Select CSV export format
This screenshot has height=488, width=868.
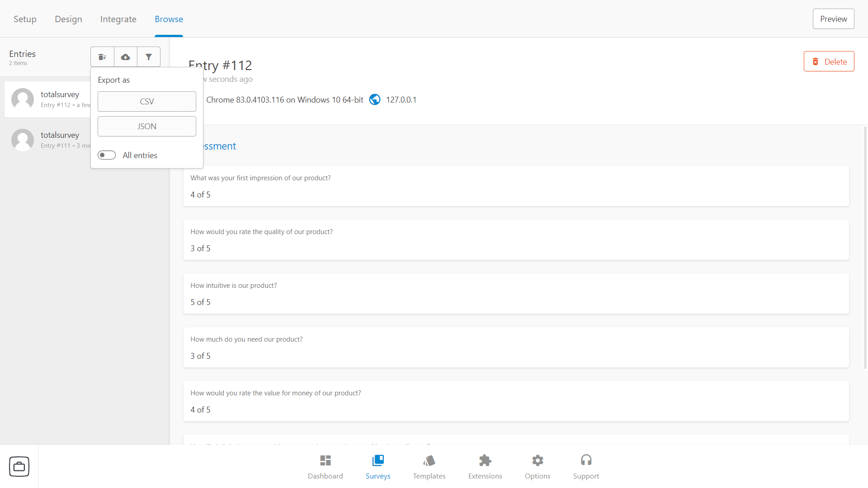(x=146, y=101)
